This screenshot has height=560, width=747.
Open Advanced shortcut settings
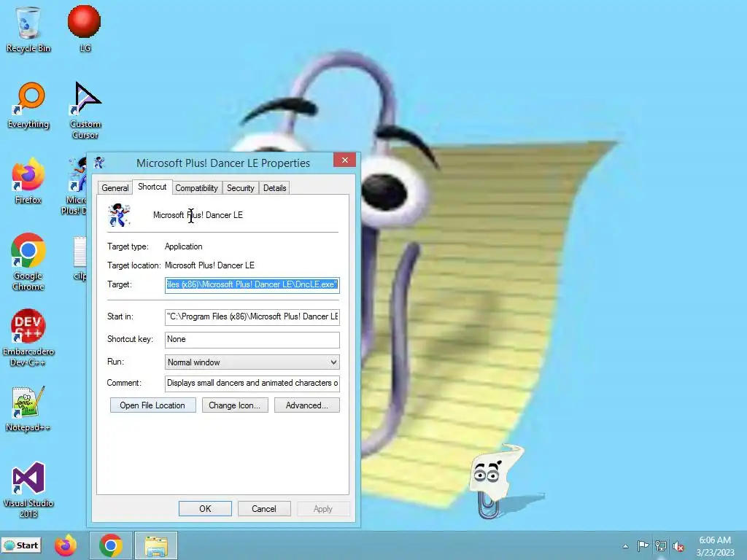(x=307, y=405)
